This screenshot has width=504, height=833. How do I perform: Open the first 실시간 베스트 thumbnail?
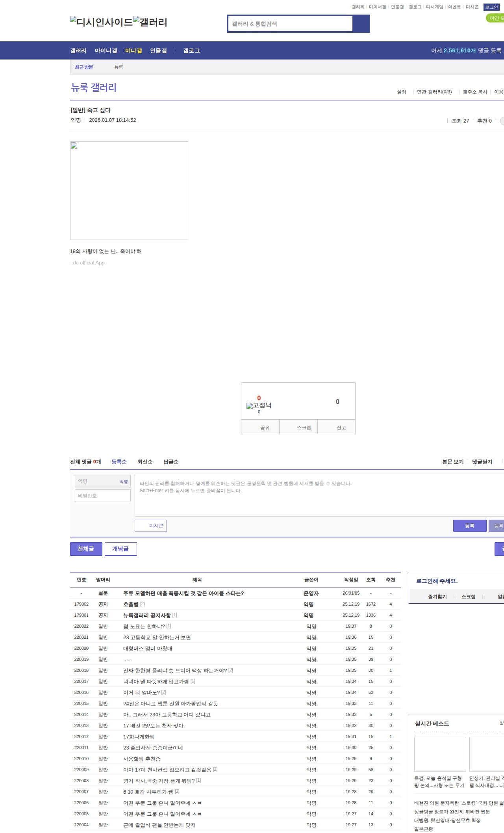440,754
